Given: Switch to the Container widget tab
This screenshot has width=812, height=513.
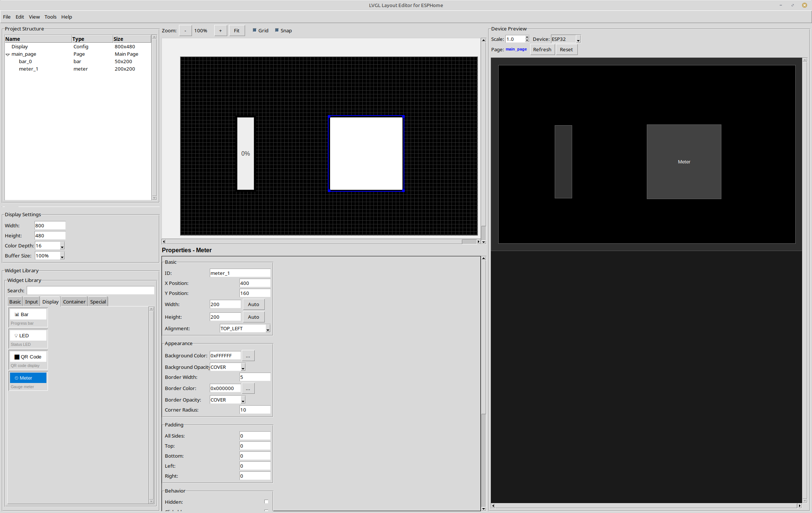Looking at the screenshot, I should tap(74, 302).
